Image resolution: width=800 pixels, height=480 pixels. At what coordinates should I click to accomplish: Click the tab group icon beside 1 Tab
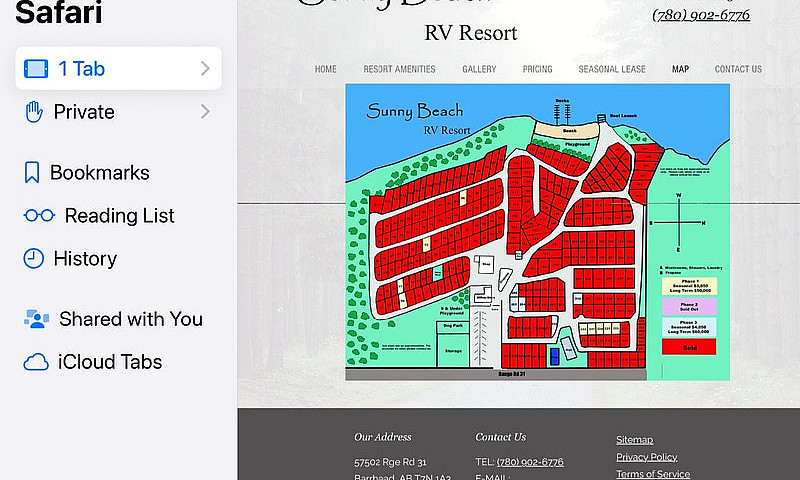36,68
